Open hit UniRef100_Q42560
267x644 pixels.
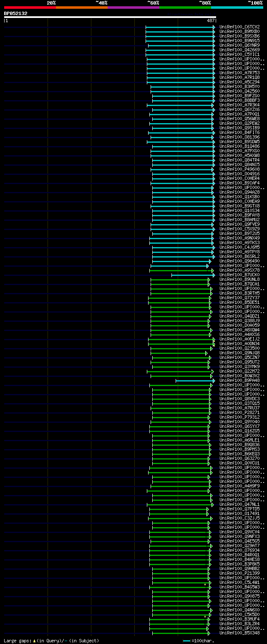[x=239, y=91]
